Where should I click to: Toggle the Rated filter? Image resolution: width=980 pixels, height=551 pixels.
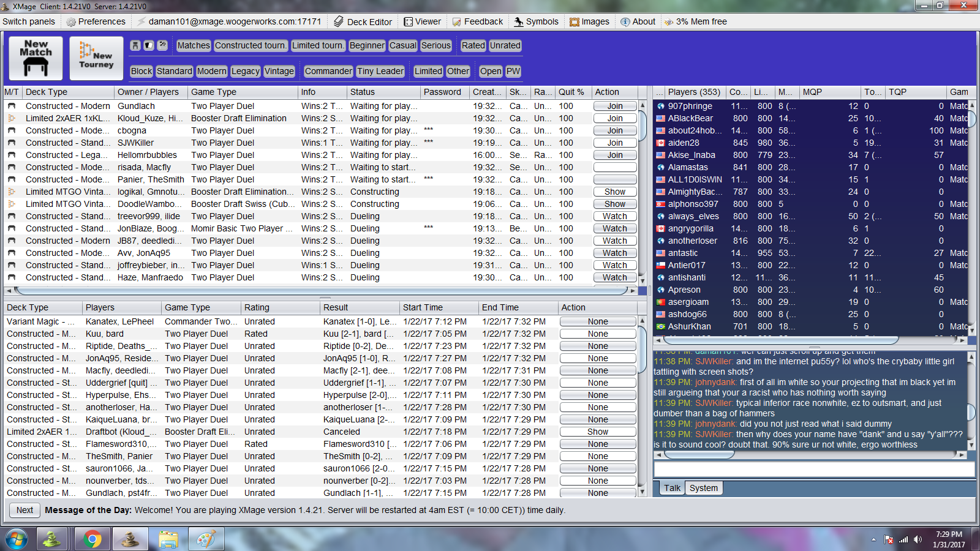pos(473,45)
